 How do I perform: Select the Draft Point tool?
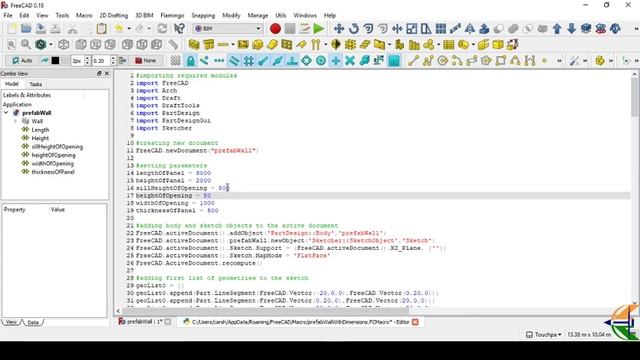click(x=544, y=61)
